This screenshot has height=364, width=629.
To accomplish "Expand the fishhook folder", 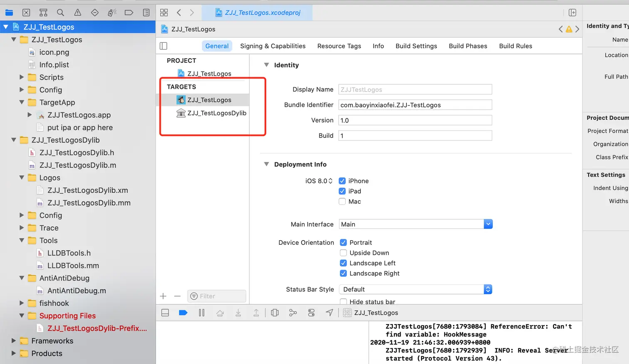I will (22, 303).
